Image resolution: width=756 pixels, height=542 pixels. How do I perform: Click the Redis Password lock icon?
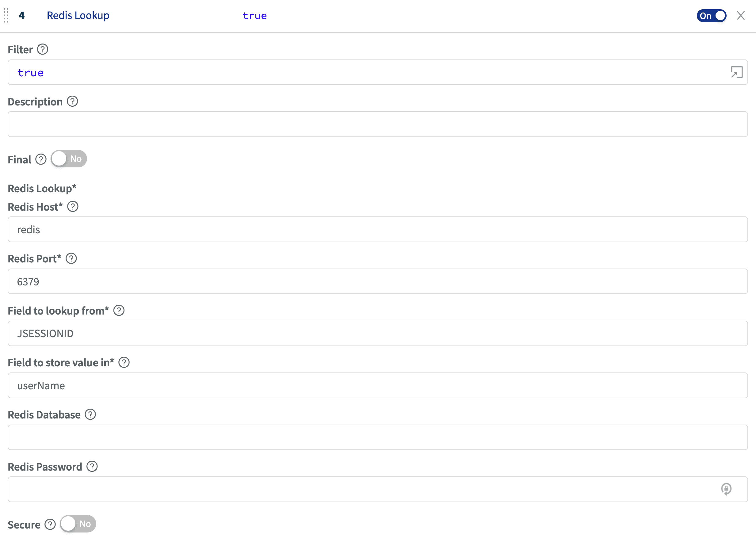click(x=726, y=489)
